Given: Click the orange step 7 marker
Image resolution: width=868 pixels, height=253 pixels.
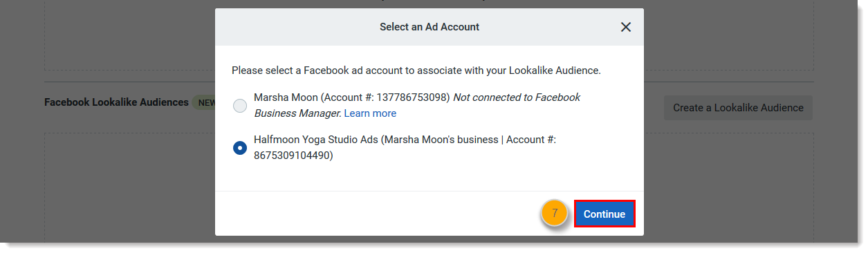Looking at the screenshot, I should [x=555, y=214].
